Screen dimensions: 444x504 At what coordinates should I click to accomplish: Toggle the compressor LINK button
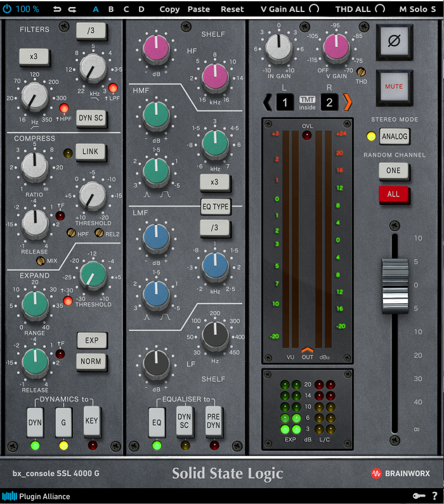(90, 152)
